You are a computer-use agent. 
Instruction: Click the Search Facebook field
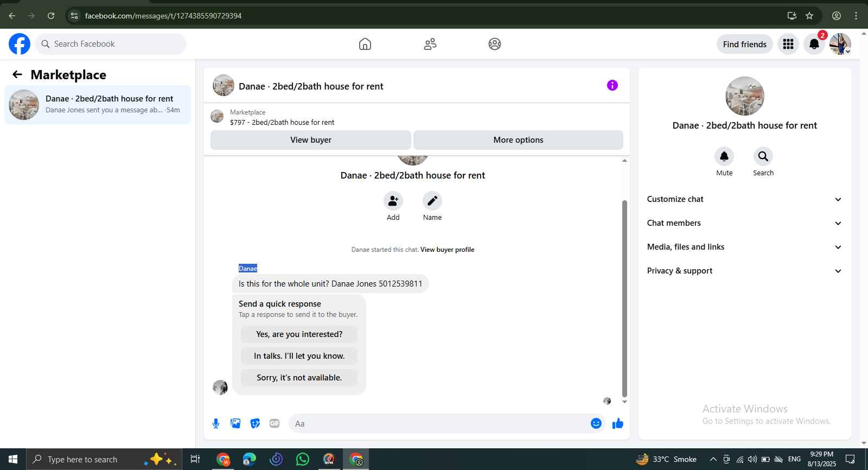click(x=111, y=44)
